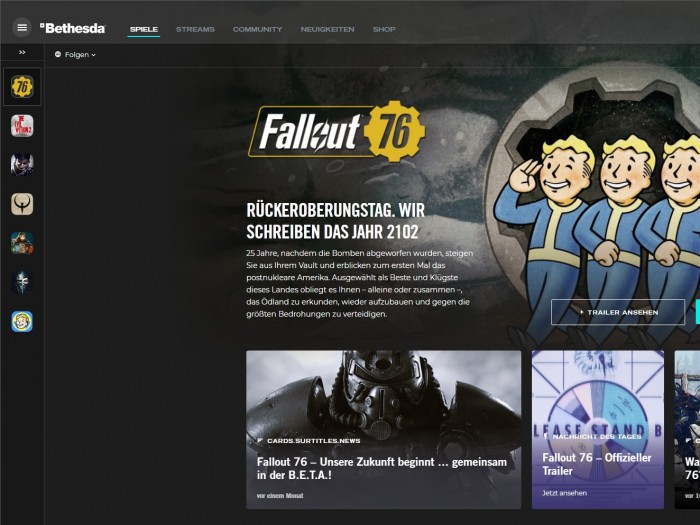
Task: Click the Bethesda logo
Action: pyautogui.click(x=73, y=28)
